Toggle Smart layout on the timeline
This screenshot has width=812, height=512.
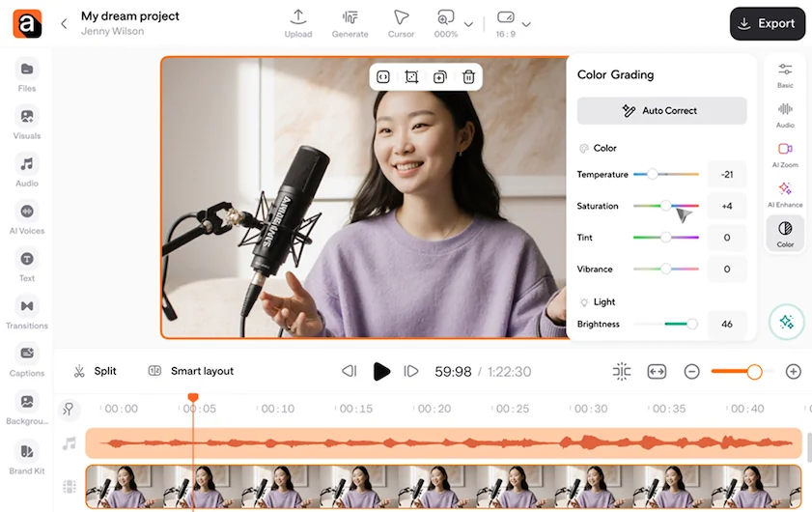pos(190,371)
